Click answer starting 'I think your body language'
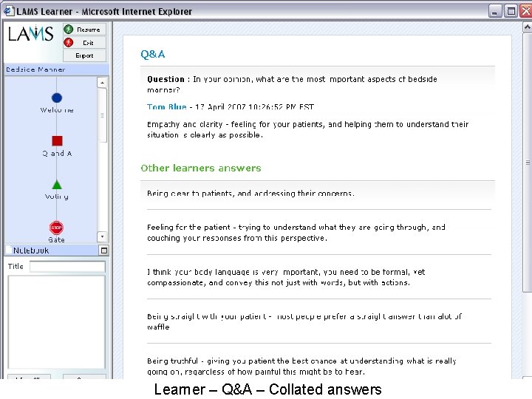Screen dimensions: 532x399 (286, 277)
